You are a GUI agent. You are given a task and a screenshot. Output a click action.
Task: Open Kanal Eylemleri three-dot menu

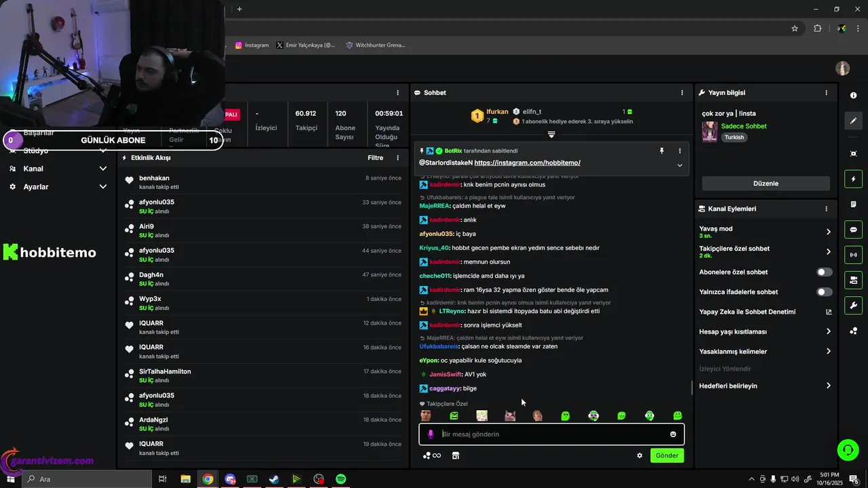[x=826, y=209]
